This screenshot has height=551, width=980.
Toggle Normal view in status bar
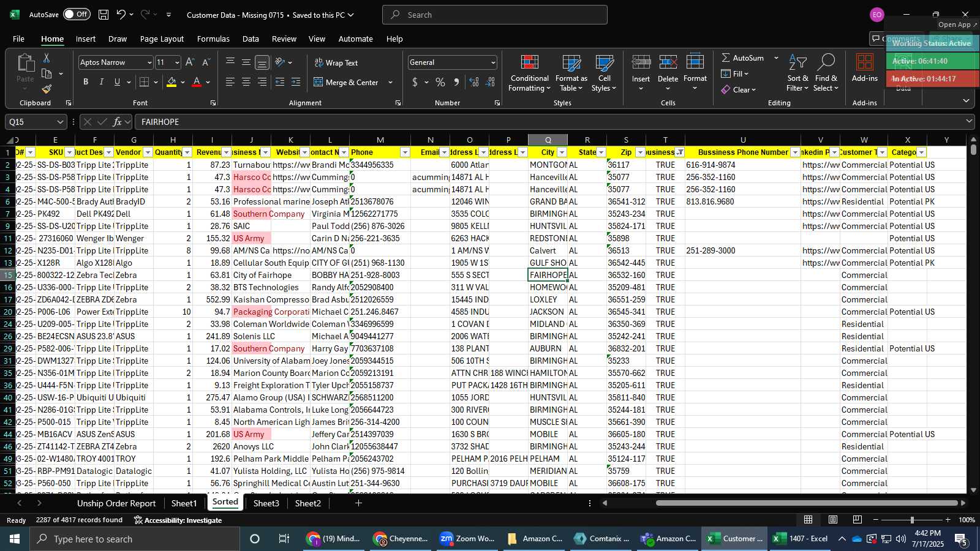click(809, 520)
